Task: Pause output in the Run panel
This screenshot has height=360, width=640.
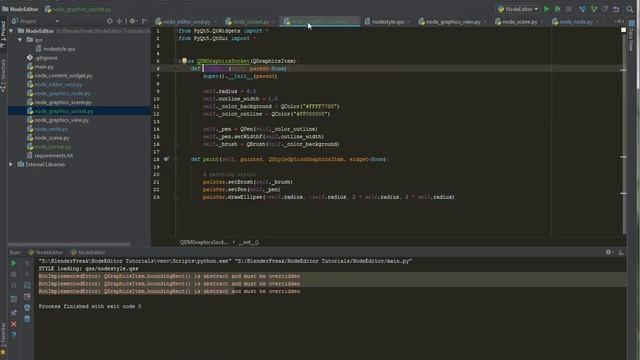Action: click(x=13, y=285)
